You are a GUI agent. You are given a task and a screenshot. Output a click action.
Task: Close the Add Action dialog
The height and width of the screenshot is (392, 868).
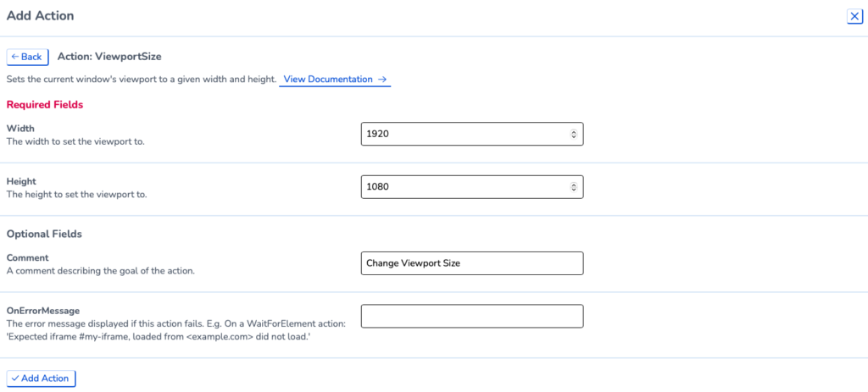854,17
